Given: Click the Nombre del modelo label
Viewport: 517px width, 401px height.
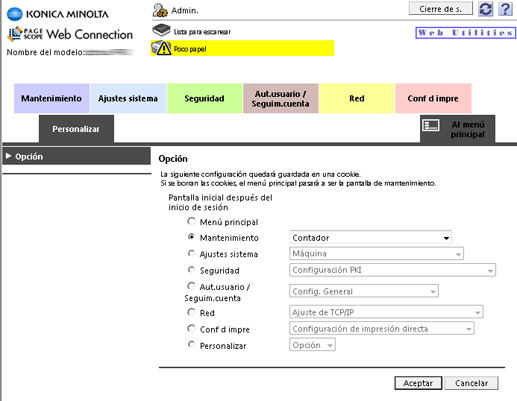Looking at the screenshot, I should [x=45, y=52].
